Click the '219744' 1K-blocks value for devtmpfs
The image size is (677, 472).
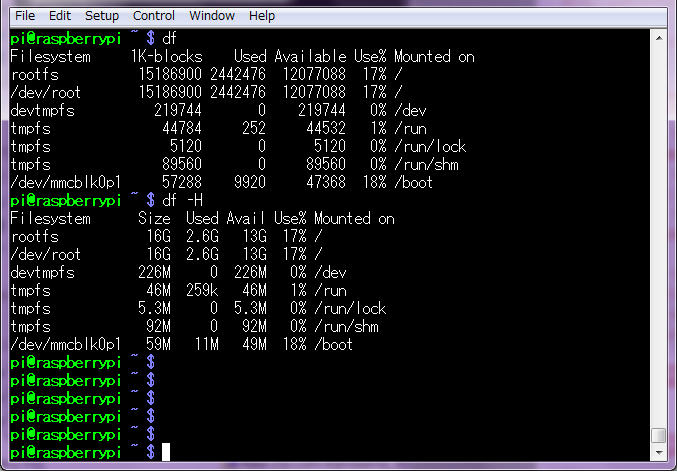178,111
